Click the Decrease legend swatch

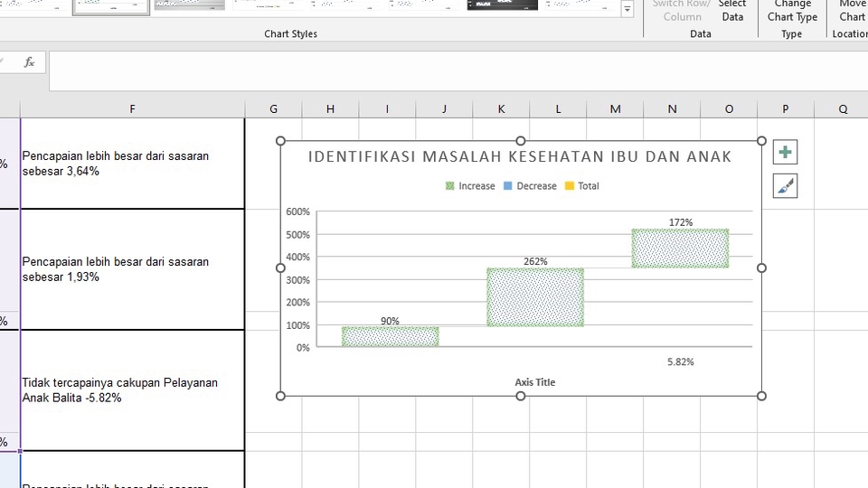(x=507, y=186)
